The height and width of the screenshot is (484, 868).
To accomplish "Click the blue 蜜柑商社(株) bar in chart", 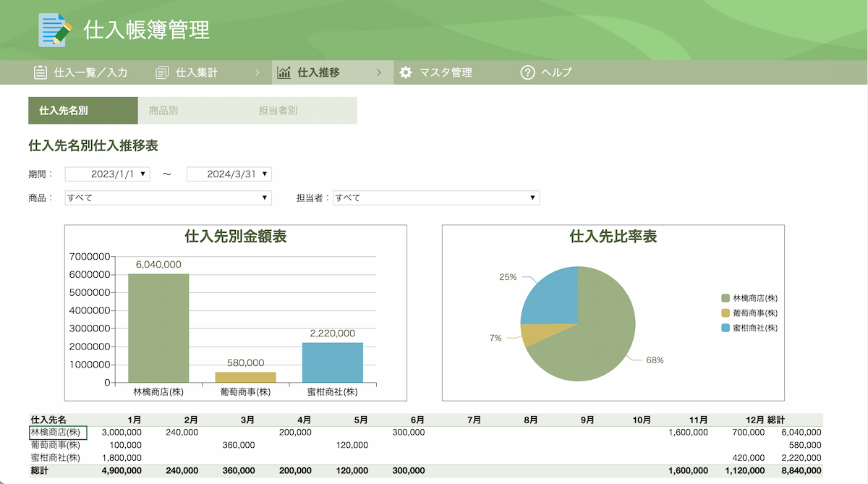I will 333,362.
